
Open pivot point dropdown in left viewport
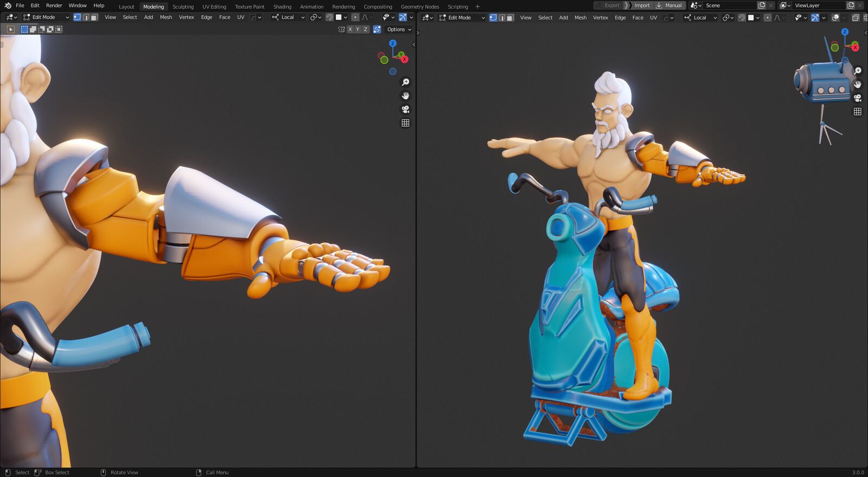tap(316, 17)
